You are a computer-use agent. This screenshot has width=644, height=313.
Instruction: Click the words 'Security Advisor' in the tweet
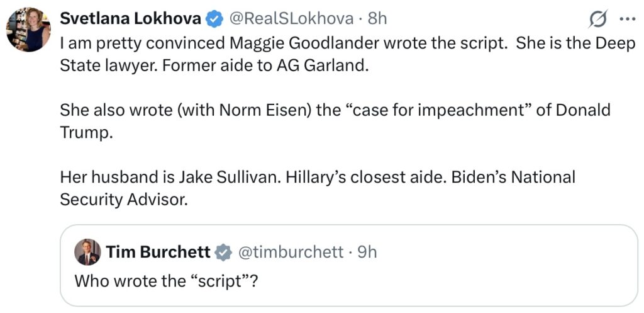123,198
